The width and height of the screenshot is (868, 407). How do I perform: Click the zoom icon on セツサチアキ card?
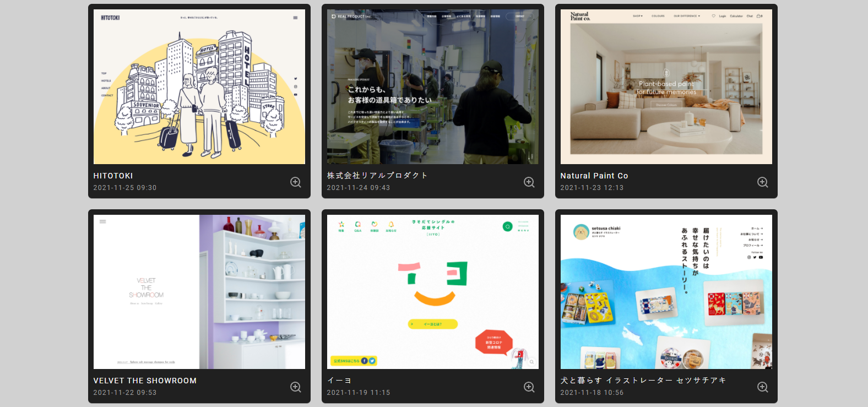coord(763,387)
